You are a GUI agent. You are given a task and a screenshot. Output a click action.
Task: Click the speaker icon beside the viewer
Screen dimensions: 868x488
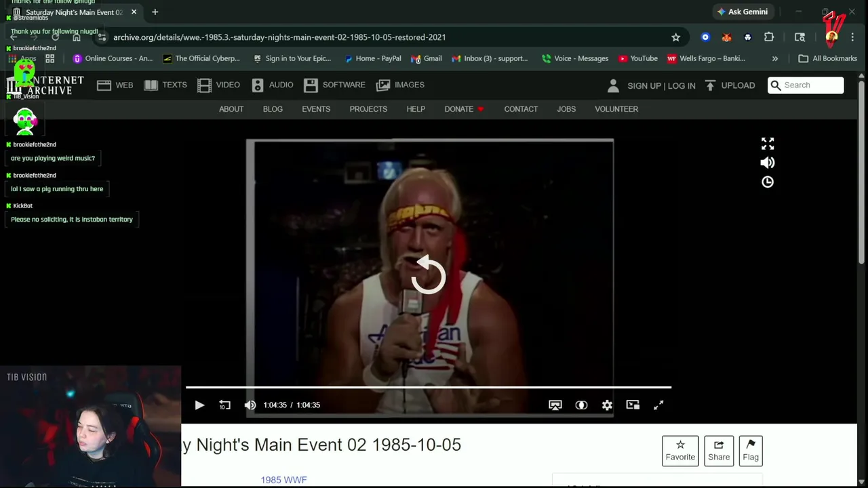768,163
